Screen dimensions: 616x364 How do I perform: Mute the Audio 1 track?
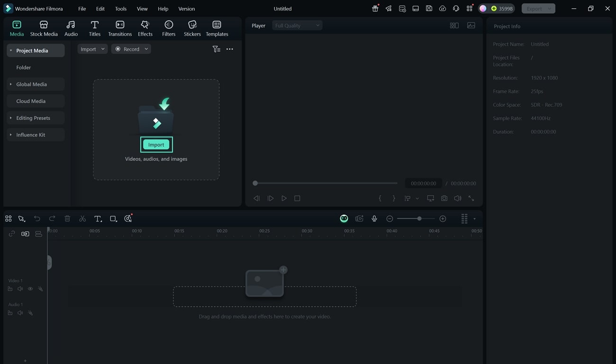pos(20,313)
